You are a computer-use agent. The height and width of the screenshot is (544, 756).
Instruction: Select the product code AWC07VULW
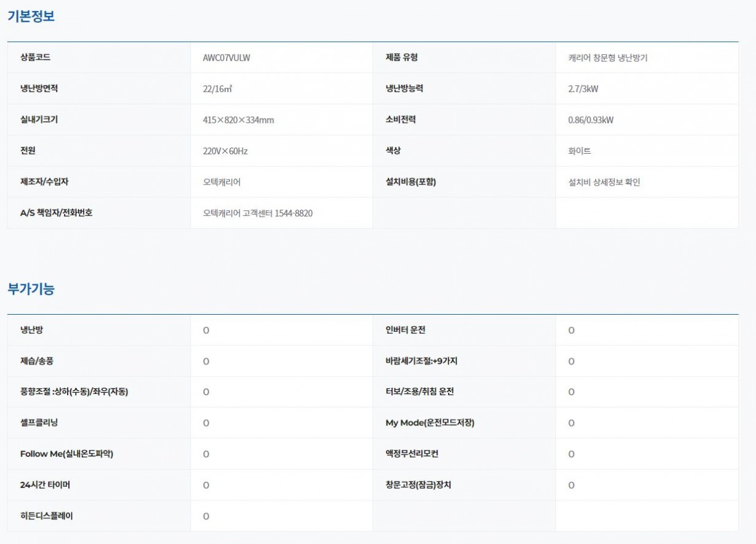click(x=226, y=58)
